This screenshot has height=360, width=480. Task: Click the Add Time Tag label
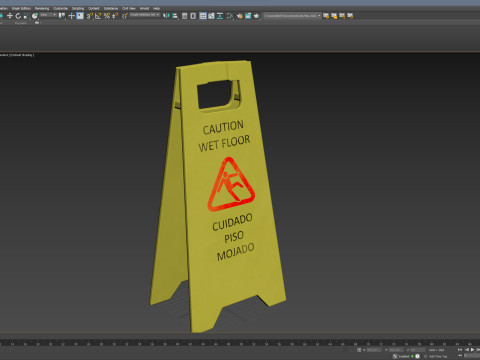tap(438, 356)
